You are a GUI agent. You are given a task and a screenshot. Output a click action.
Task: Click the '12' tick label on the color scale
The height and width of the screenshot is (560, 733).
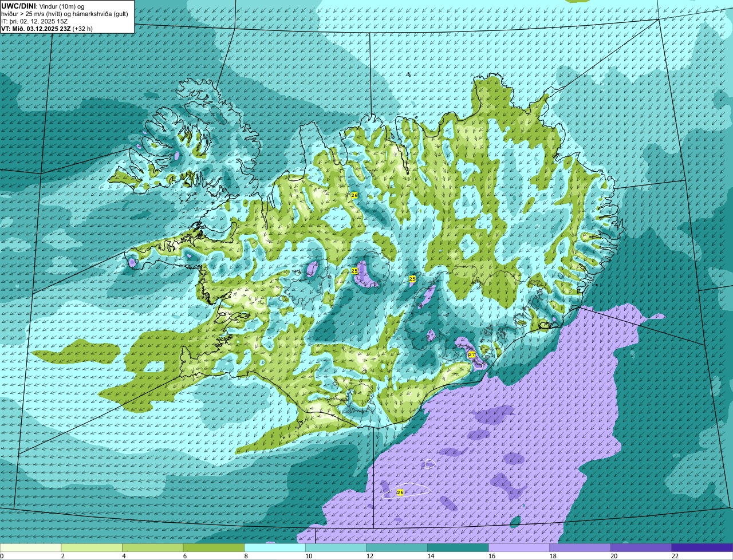(x=370, y=557)
